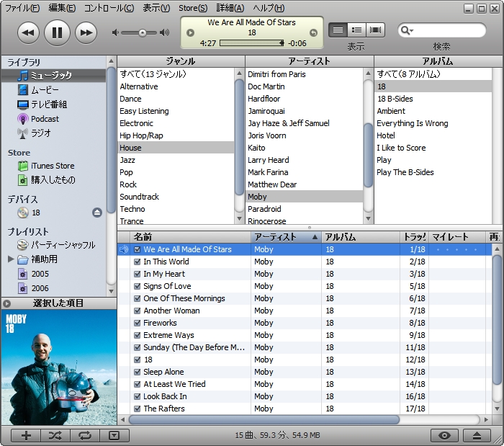This screenshot has width=504, height=446.
Task: Toggle the 選択した項目 artwork selector arrow
Action: click(6, 303)
